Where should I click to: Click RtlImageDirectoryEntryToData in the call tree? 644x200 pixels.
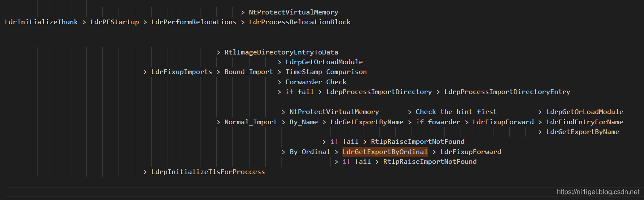point(281,52)
